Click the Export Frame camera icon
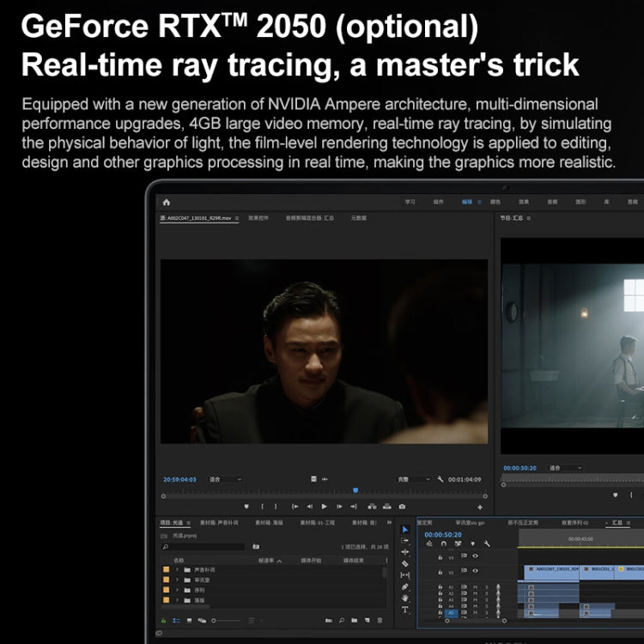Viewport: 644px width, 644px height. (x=402, y=507)
